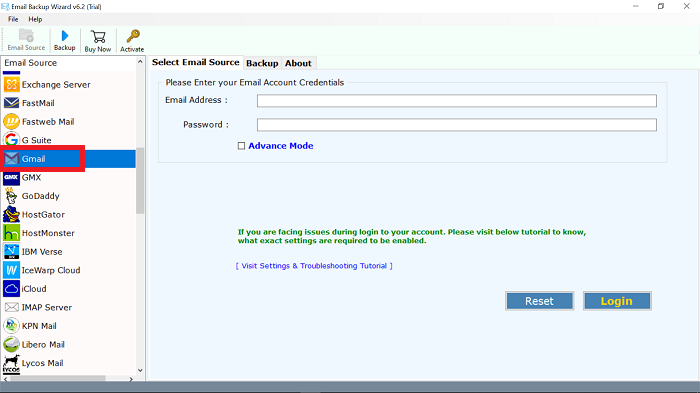Viewport: 700px width, 393px height.
Task: Click the Advance Mode label
Action: click(x=281, y=146)
